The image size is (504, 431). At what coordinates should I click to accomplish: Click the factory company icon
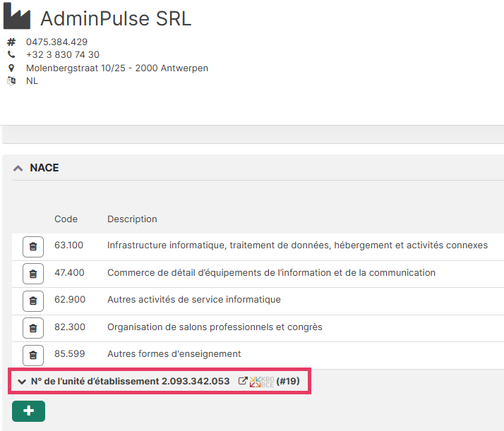pos(17,16)
